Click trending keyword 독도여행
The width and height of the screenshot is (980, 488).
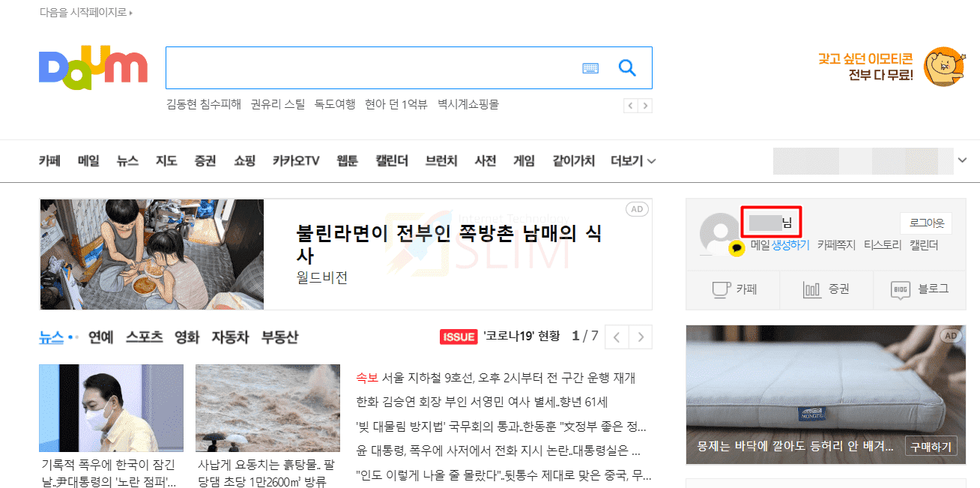[335, 104]
